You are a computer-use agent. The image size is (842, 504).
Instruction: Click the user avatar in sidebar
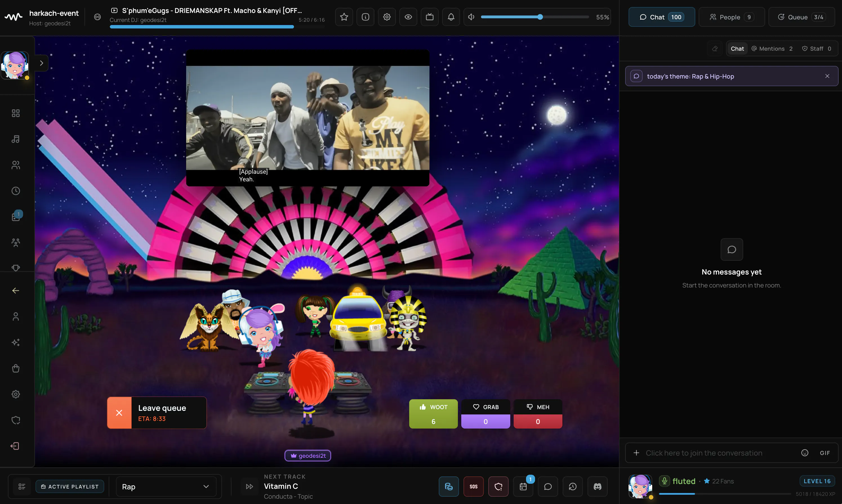coord(15,65)
